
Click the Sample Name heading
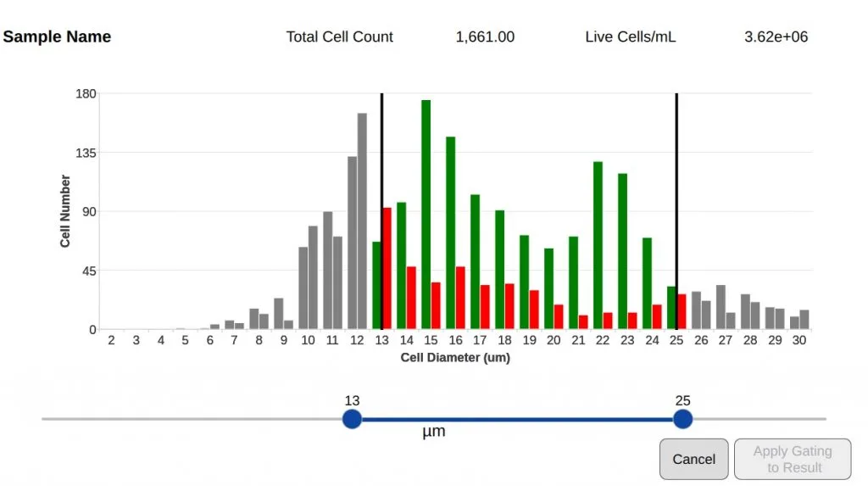58,36
